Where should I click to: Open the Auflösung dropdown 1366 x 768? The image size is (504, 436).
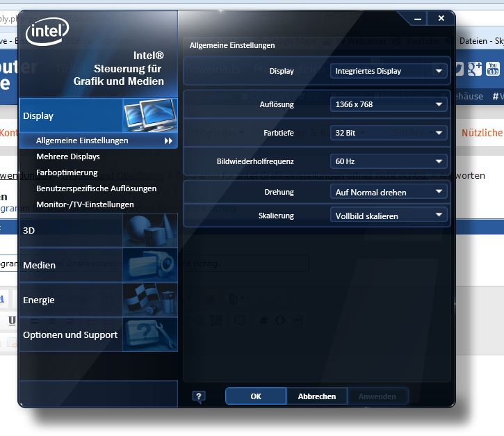tap(389, 104)
